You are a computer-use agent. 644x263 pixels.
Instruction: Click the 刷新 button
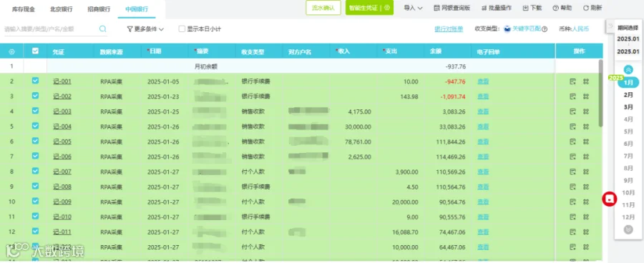pos(592,8)
